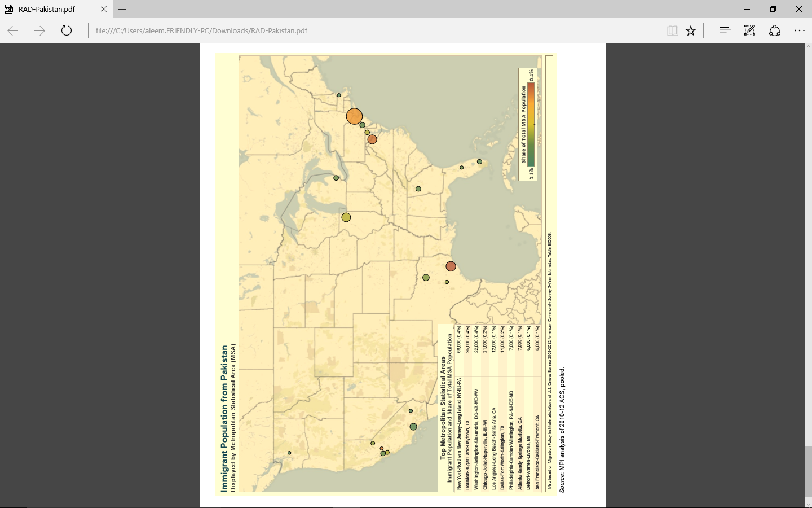Click 'Immigrant Population from Pakistan' title
This screenshot has height=508, width=812.
coord(224,418)
